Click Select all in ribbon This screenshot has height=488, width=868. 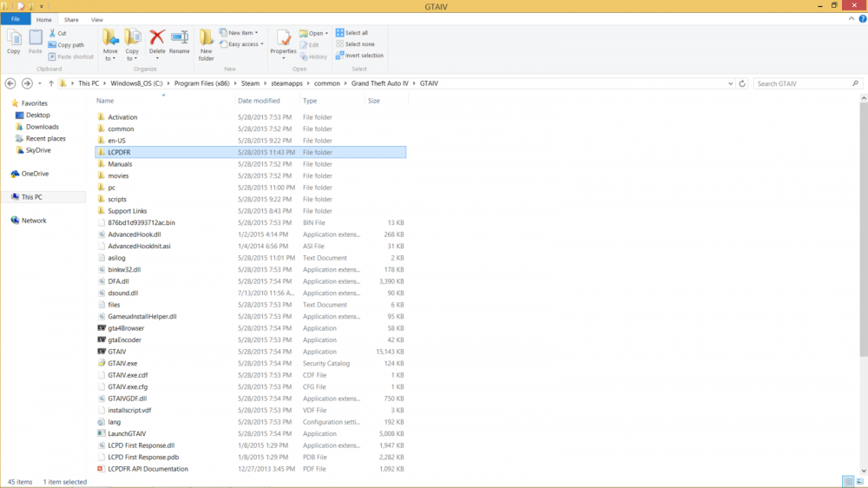coord(352,33)
